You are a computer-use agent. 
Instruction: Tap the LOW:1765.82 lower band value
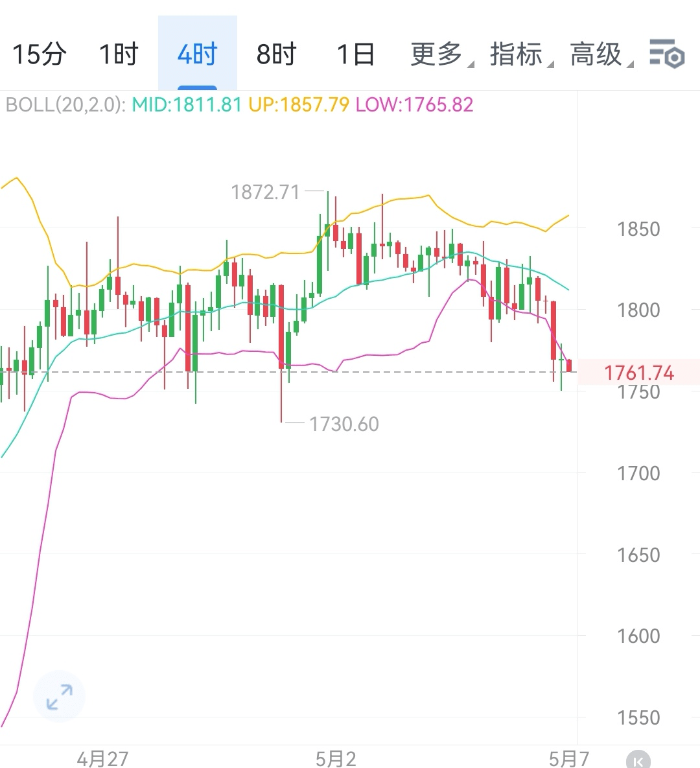414,105
